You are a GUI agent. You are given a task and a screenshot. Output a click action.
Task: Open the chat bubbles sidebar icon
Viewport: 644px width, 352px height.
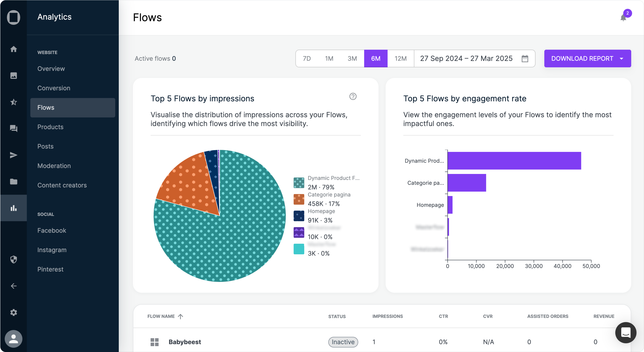(14, 129)
